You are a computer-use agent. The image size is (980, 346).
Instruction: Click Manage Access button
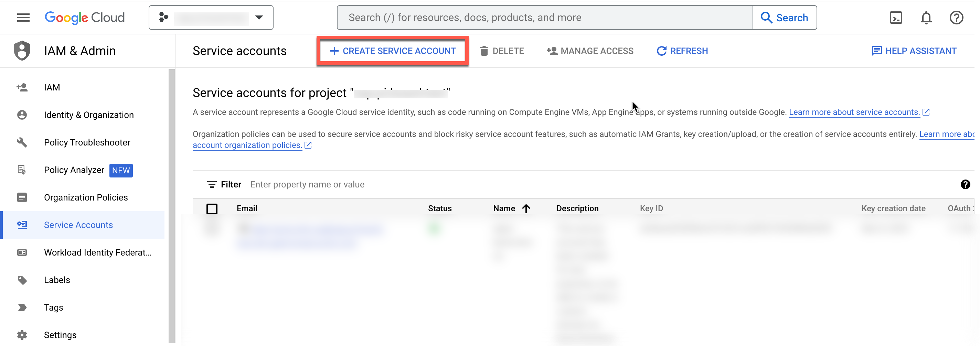[590, 51]
